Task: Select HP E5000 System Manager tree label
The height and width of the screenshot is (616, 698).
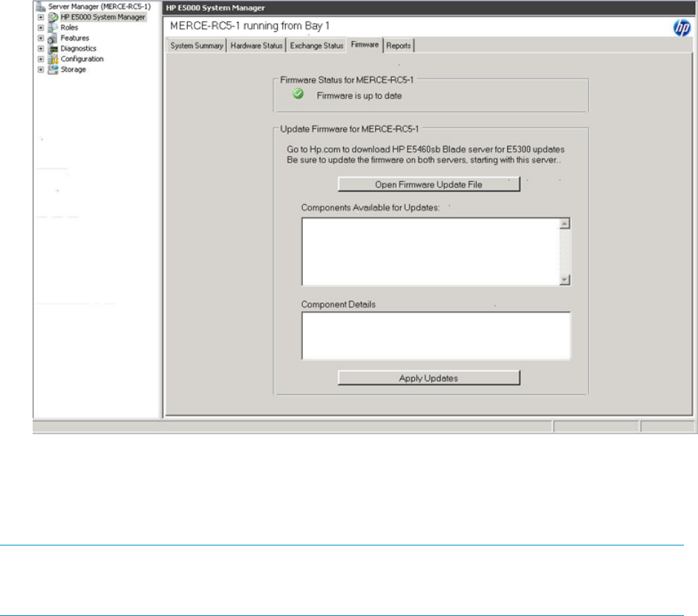Action: coord(102,17)
